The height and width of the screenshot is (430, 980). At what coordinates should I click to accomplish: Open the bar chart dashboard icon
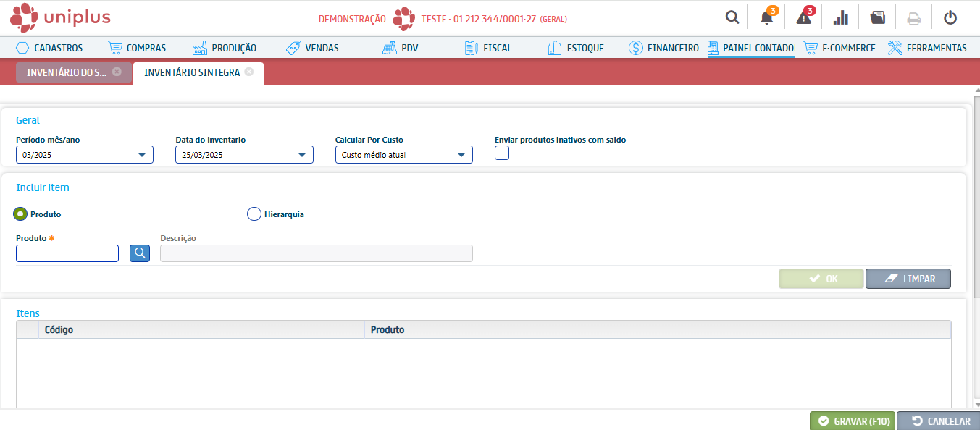[841, 17]
